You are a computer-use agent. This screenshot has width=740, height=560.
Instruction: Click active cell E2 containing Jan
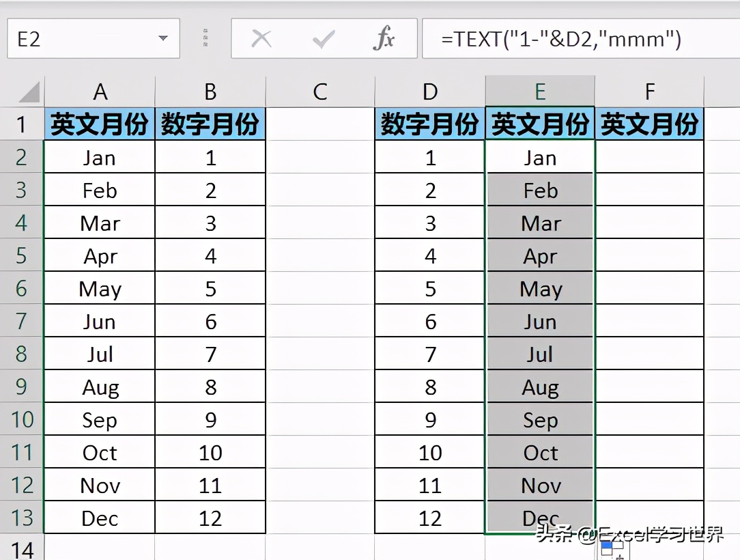[540, 157]
